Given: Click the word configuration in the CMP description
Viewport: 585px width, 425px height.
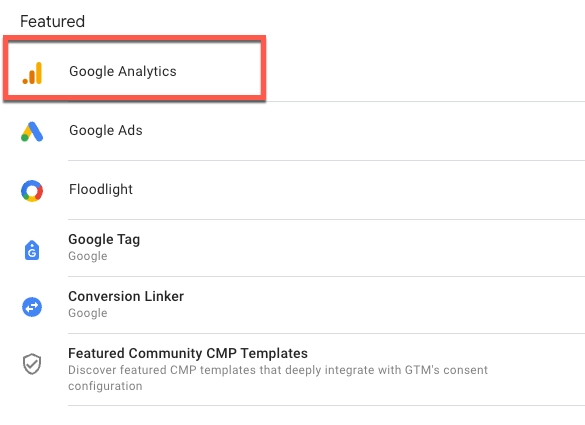Looking at the screenshot, I should click(x=105, y=386).
